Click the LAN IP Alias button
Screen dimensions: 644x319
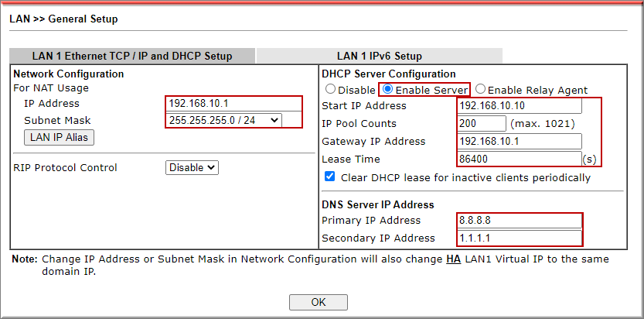(x=60, y=137)
